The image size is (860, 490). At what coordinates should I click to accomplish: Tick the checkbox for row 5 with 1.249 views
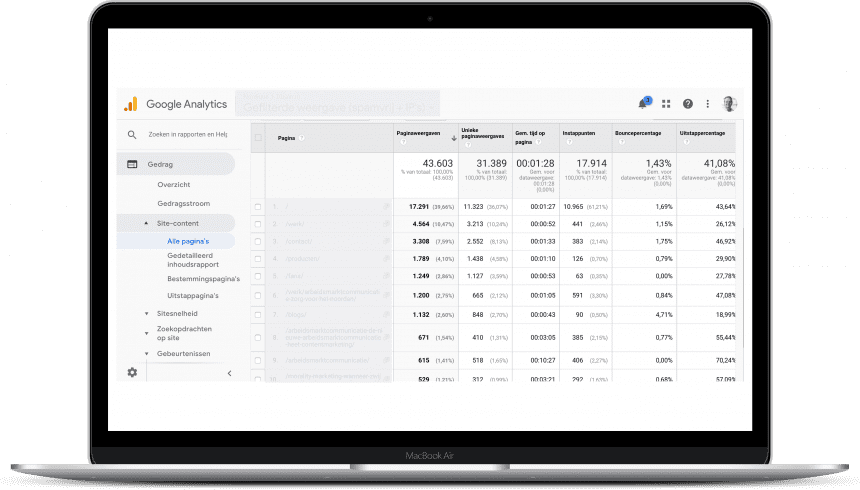pyautogui.click(x=258, y=276)
